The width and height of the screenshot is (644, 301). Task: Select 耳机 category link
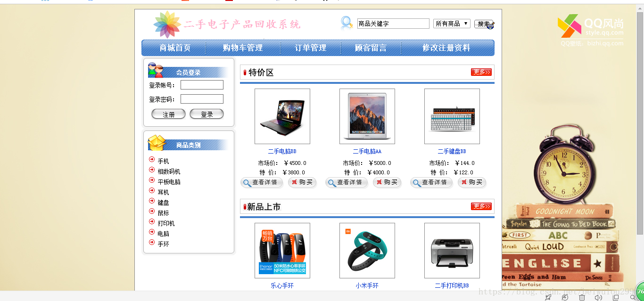click(164, 192)
